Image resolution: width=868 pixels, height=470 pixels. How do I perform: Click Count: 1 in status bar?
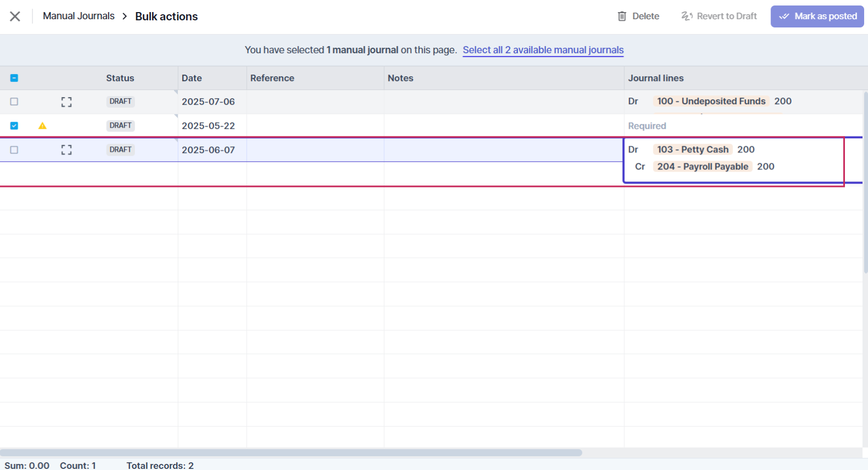tap(78, 465)
